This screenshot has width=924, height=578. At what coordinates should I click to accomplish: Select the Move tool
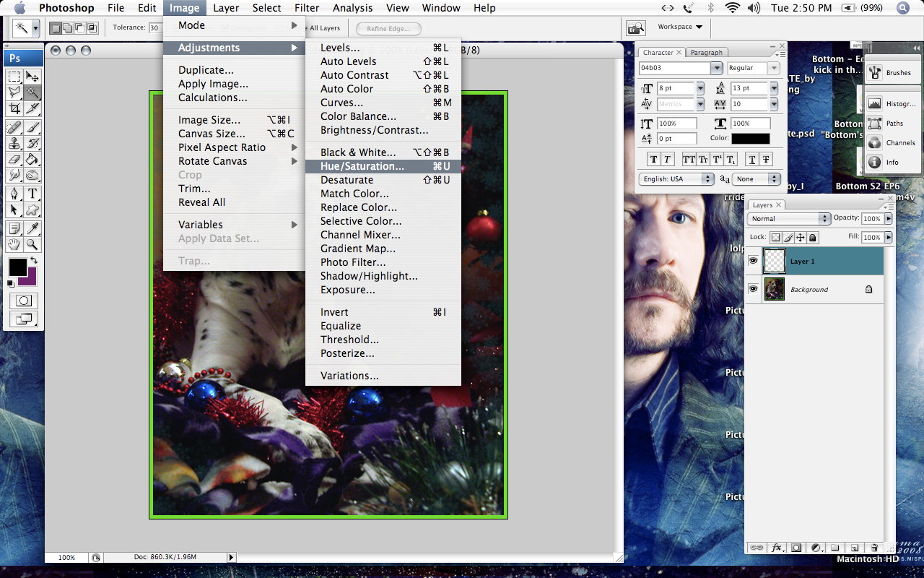coord(32,76)
